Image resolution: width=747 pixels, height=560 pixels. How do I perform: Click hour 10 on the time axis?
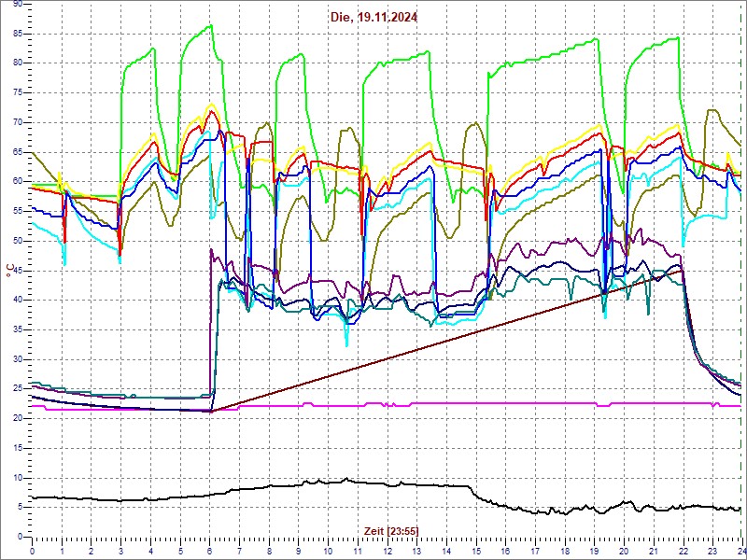pyautogui.click(x=328, y=551)
